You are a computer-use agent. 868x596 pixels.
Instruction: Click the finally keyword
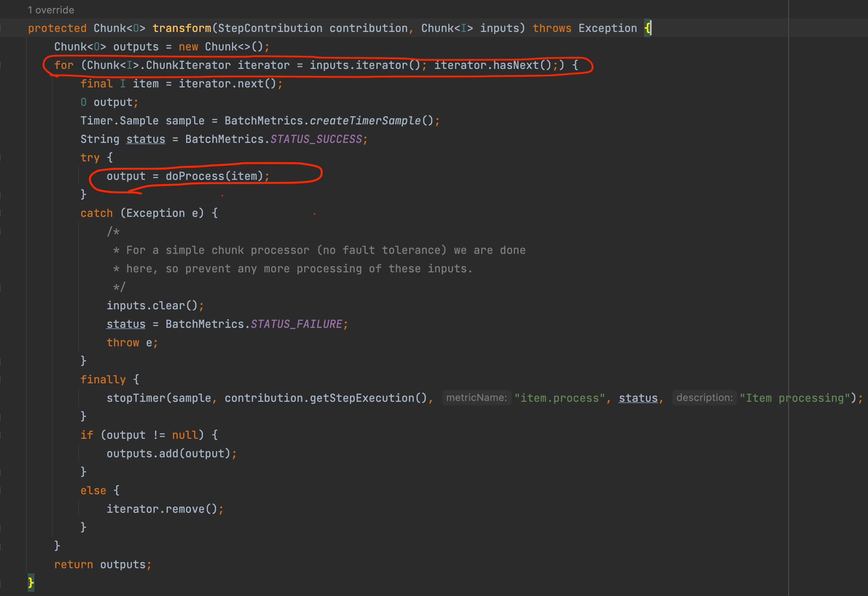(103, 380)
